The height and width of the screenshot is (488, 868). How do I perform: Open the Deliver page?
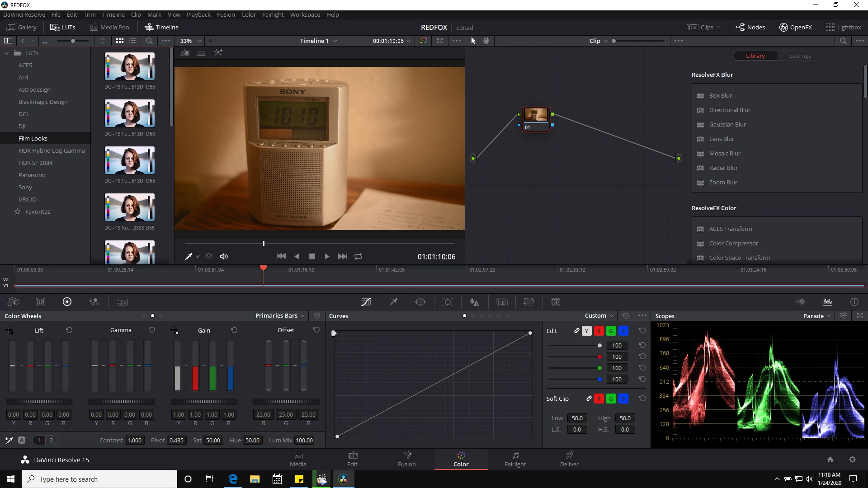[569, 459]
